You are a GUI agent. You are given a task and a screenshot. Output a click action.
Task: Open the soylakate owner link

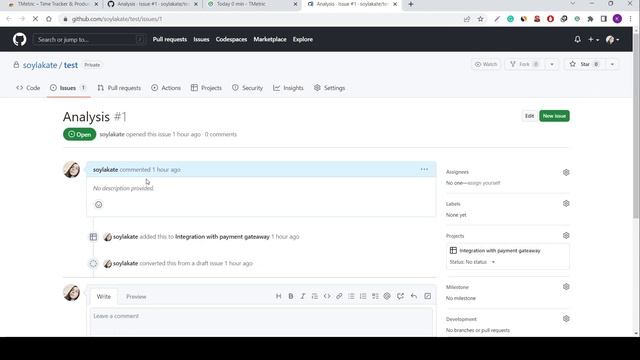(x=40, y=65)
